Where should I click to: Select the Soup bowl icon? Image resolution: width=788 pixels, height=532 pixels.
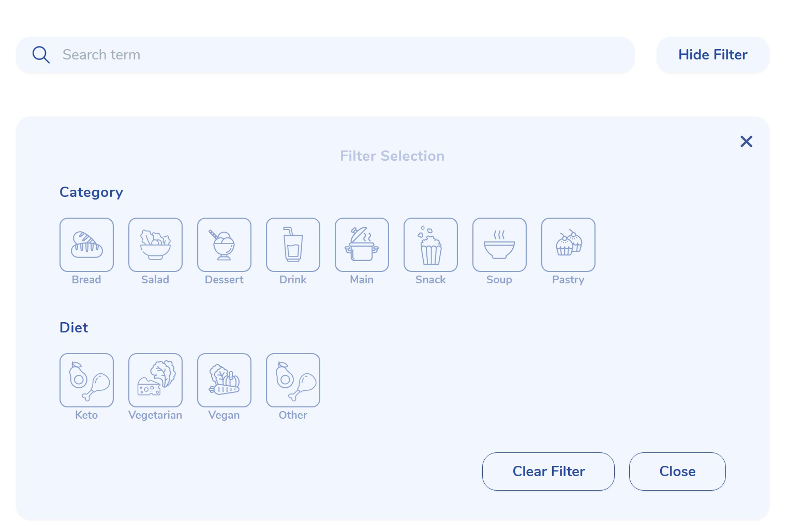[499, 245]
